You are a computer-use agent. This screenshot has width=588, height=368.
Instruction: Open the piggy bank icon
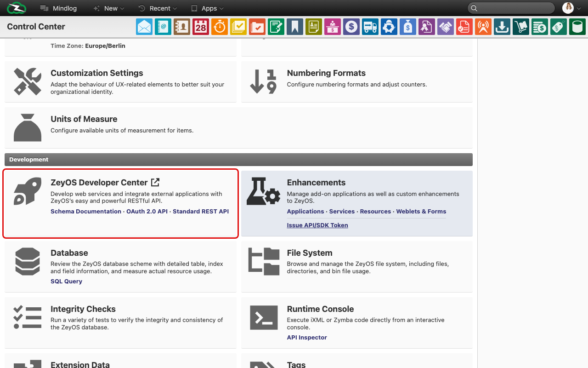(x=389, y=27)
